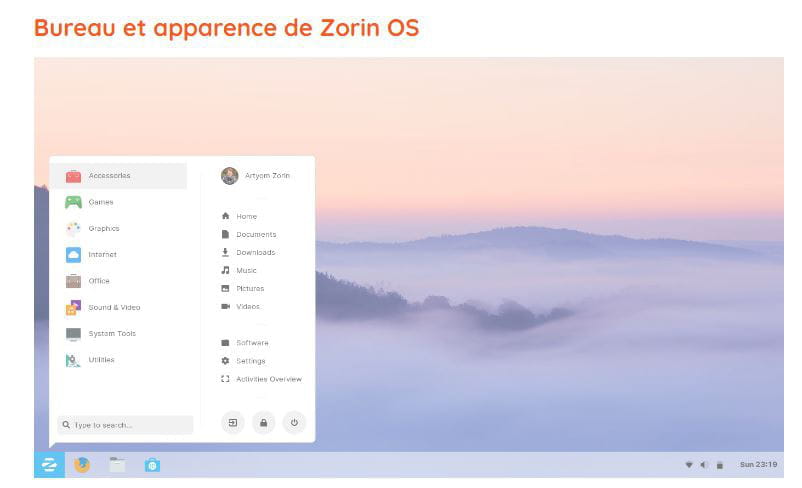Screen dimensions: 802x488
Task: Select the Sound & Video category
Action: click(x=119, y=307)
